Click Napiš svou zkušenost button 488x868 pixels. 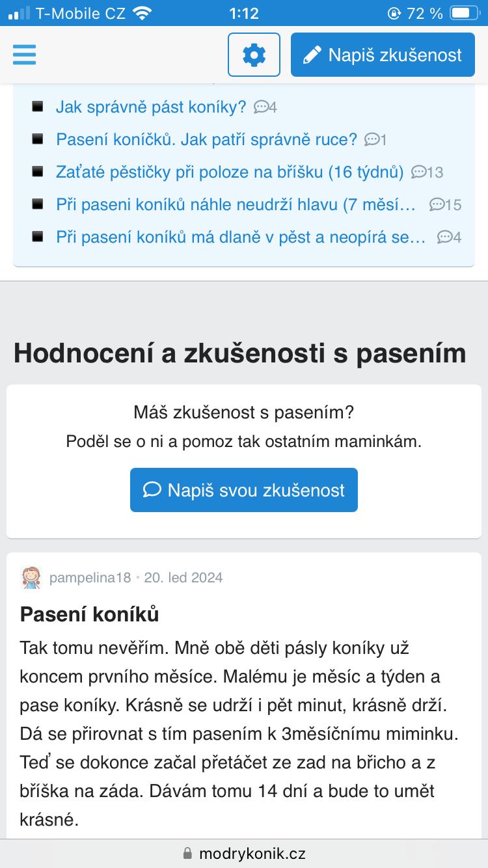244,490
